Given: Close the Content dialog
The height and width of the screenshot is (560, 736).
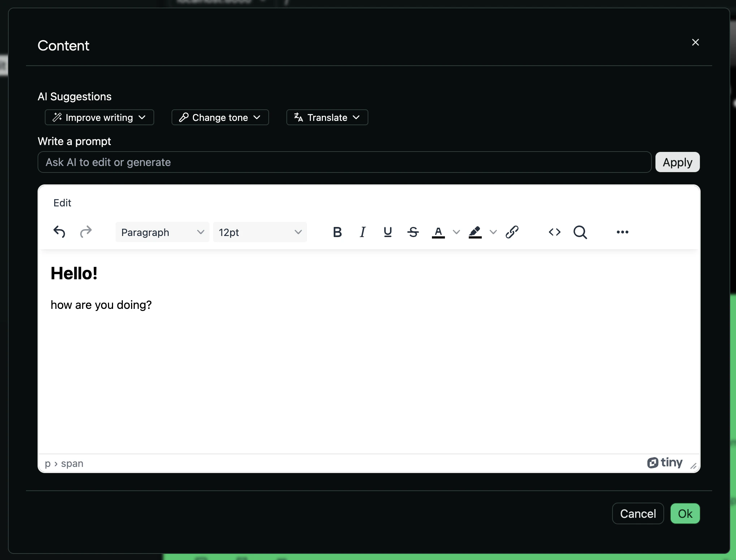Looking at the screenshot, I should point(696,42).
